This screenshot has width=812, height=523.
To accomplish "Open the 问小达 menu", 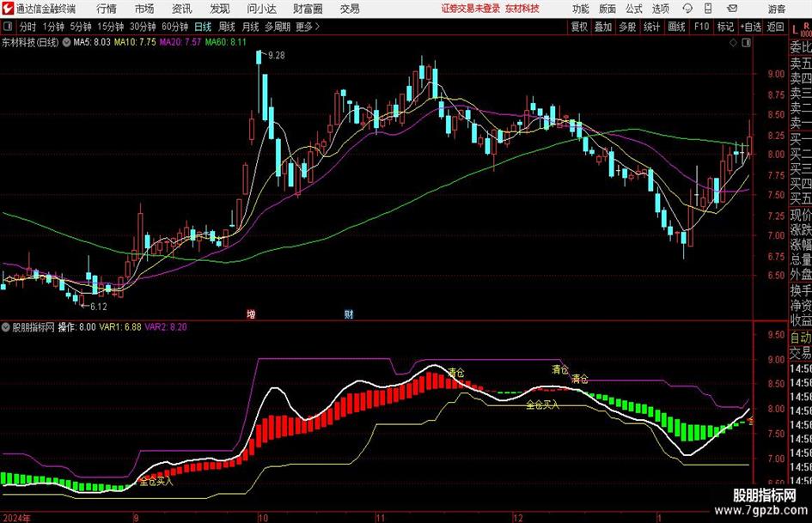I will click(261, 9).
